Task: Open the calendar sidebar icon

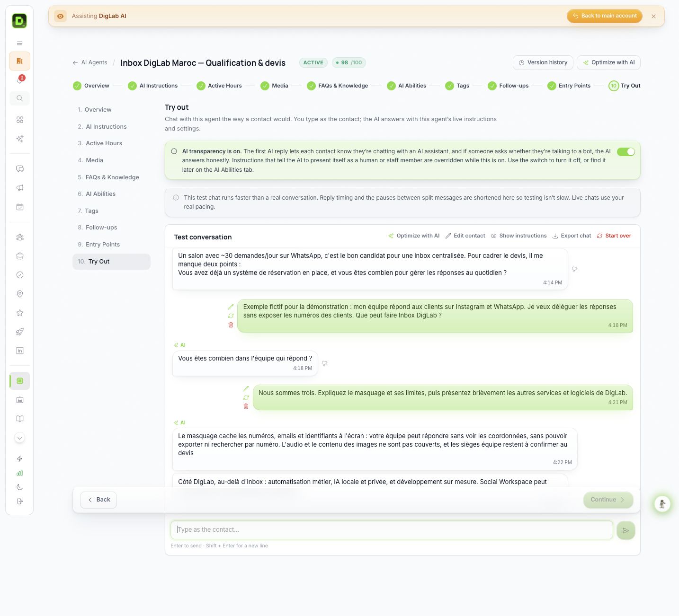Action: 19,207
